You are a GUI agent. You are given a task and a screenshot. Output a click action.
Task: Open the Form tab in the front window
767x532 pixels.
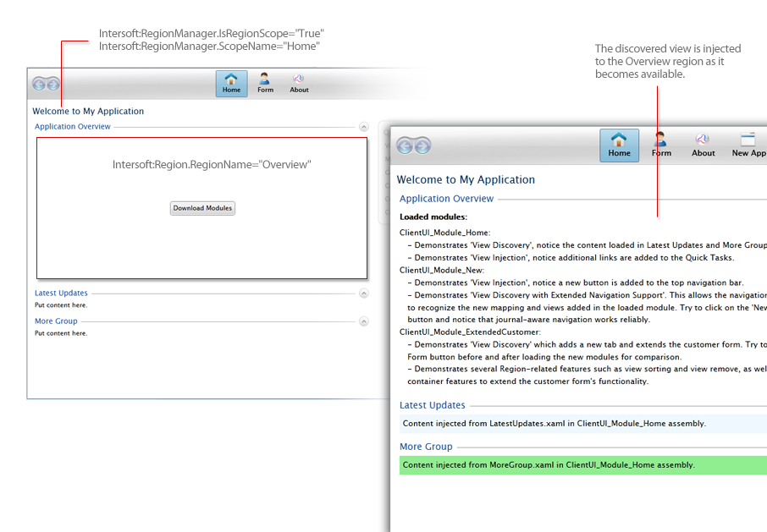point(661,145)
